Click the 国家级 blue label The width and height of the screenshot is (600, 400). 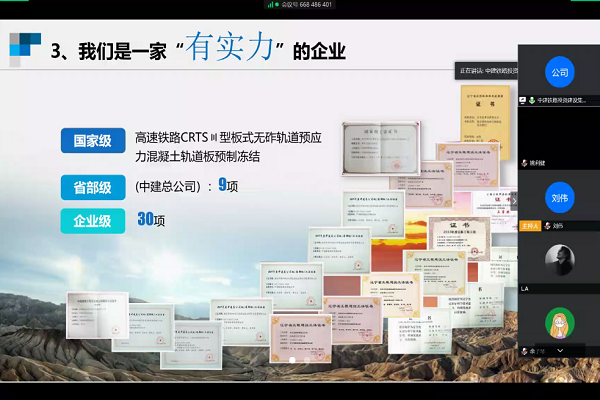coord(92,140)
